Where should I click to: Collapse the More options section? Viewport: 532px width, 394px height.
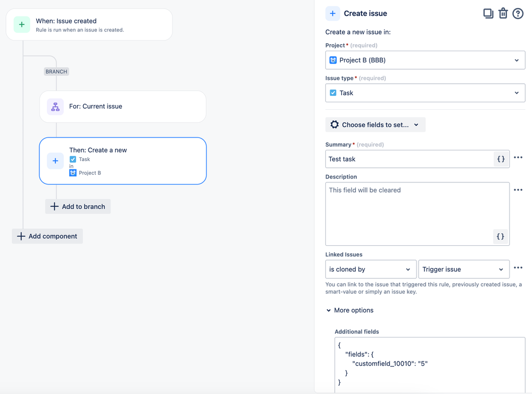click(350, 310)
